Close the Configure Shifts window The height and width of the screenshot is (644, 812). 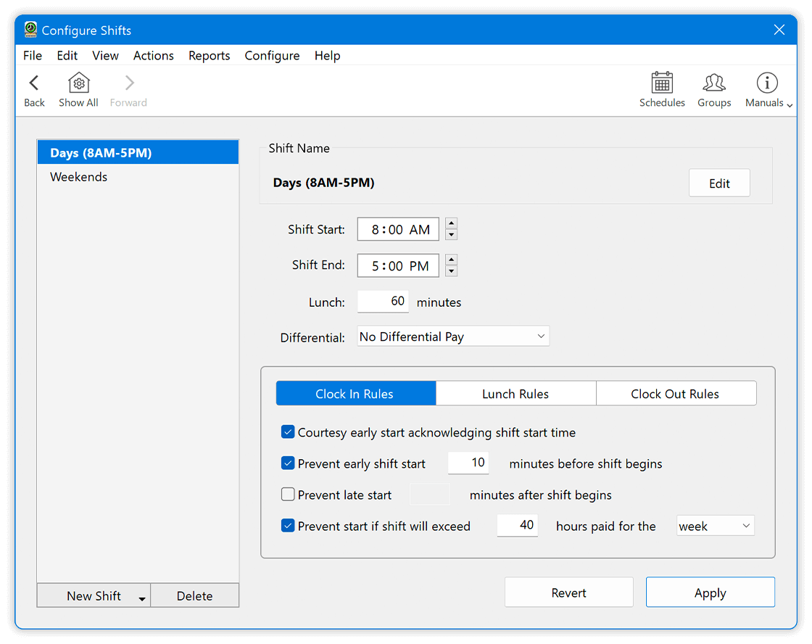click(x=779, y=30)
